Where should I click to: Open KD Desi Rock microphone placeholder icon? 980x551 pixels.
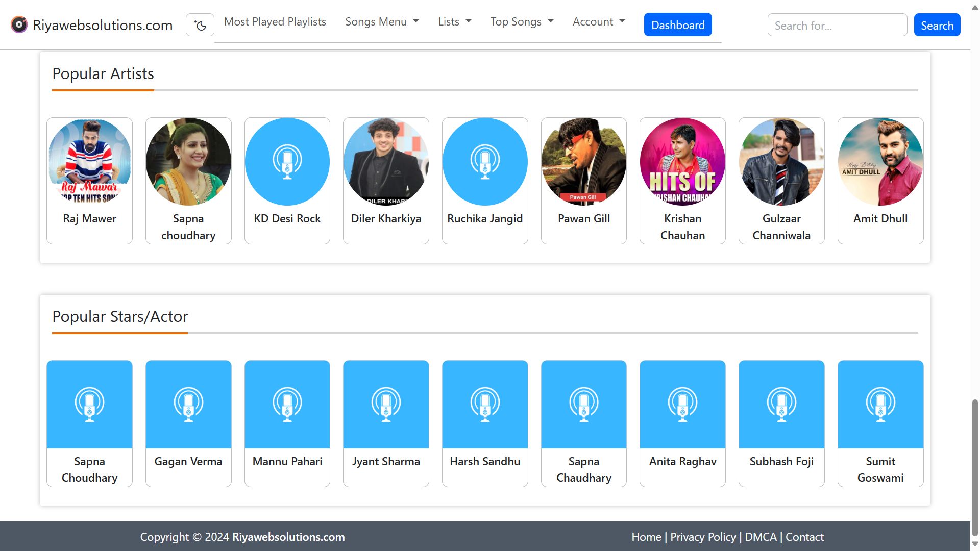coord(287,161)
